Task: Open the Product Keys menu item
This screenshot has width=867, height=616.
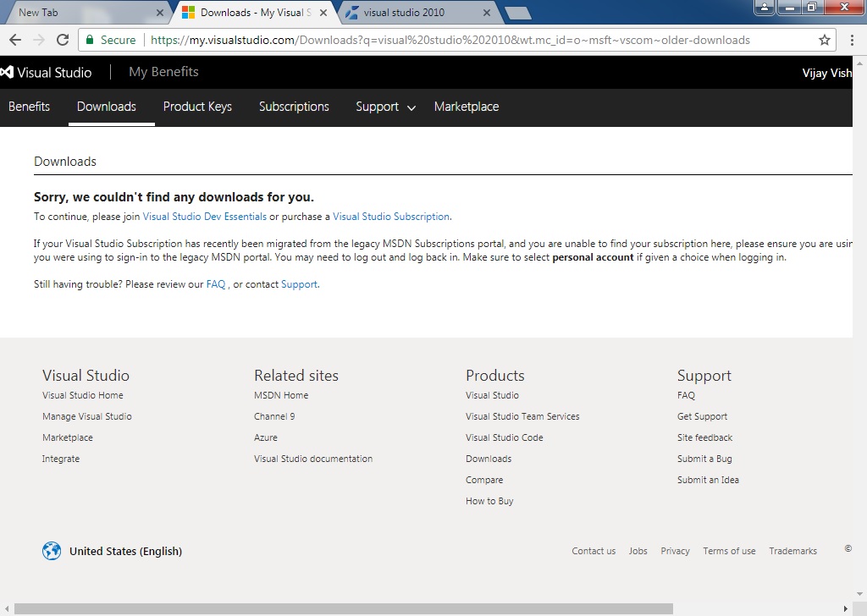Action: (x=197, y=107)
